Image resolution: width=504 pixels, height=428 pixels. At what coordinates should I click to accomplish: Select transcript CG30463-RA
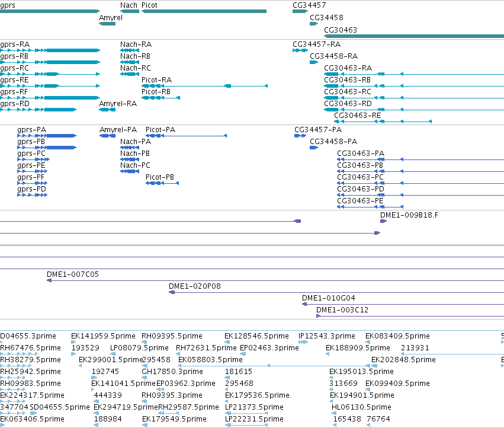[414, 74]
